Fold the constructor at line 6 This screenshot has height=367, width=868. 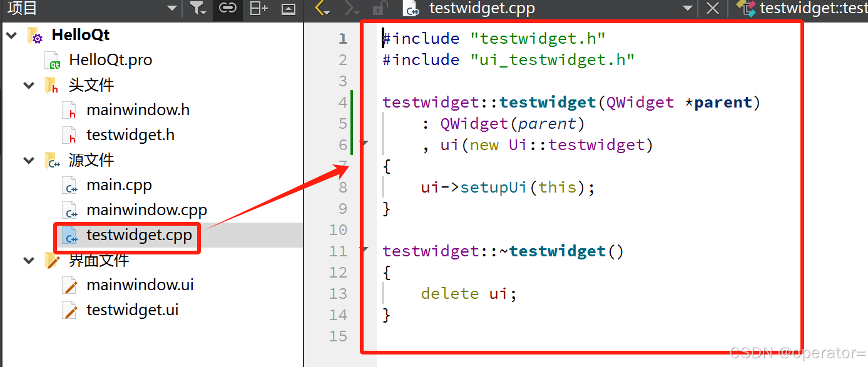tap(364, 143)
